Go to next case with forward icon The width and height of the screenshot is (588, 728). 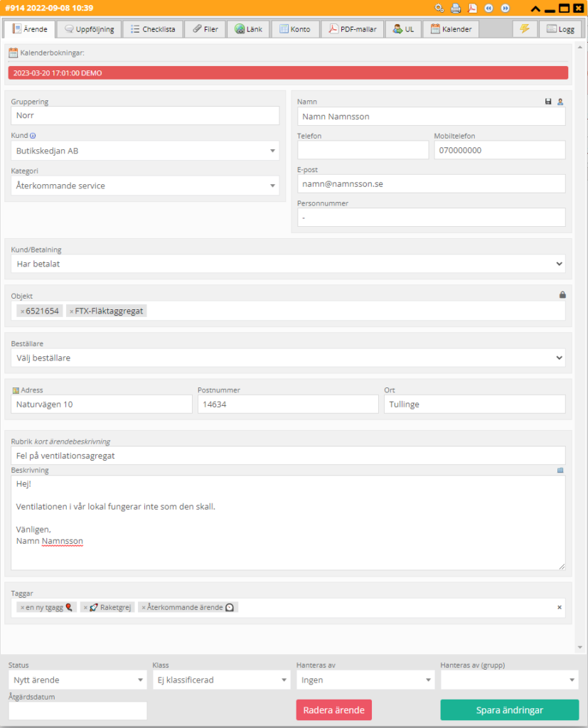[x=506, y=8]
